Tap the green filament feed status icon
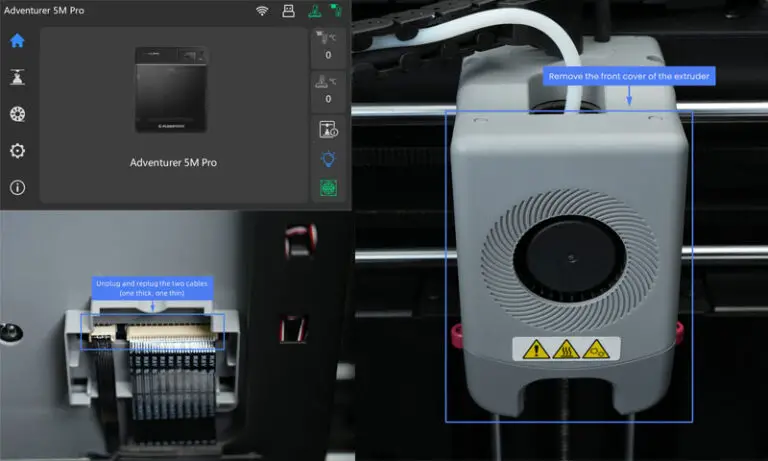Screen dimensions: 768x461 pos(336,10)
